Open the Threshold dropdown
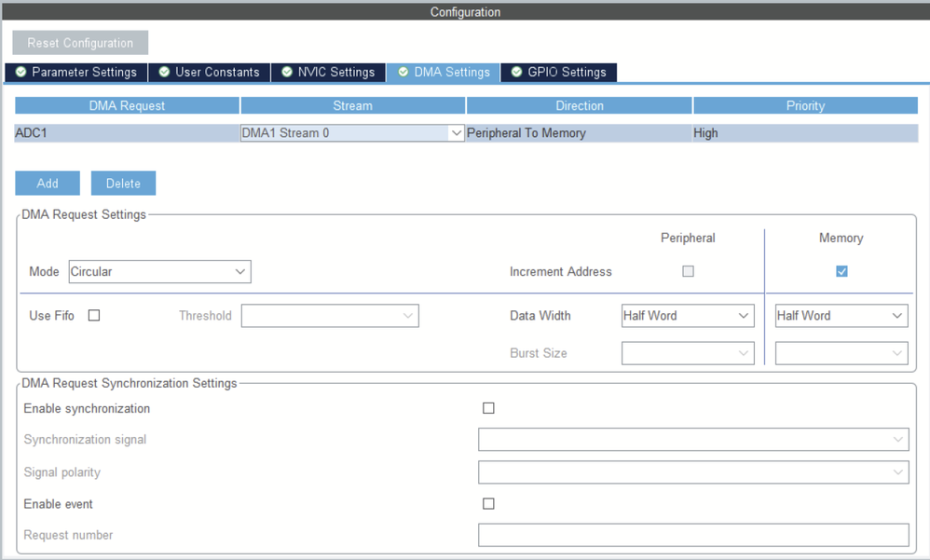 pos(330,316)
